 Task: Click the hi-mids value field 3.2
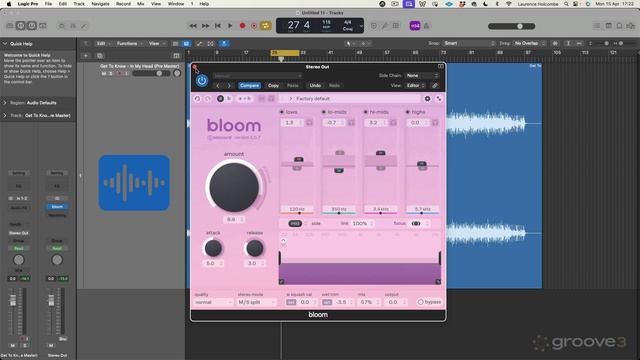(x=376, y=122)
